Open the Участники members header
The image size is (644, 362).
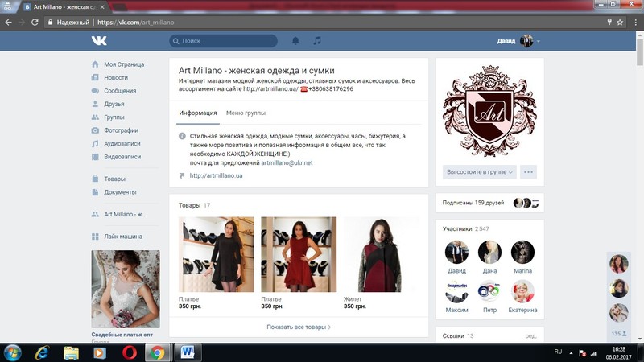pyautogui.click(x=466, y=229)
